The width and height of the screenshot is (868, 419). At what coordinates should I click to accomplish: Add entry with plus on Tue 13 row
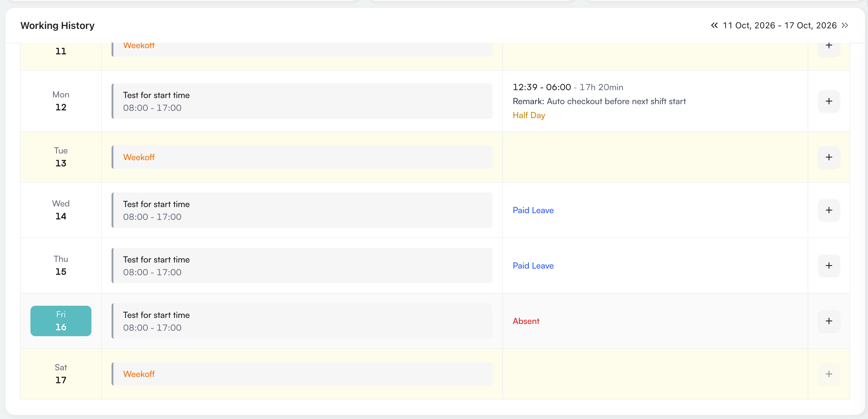click(829, 157)
